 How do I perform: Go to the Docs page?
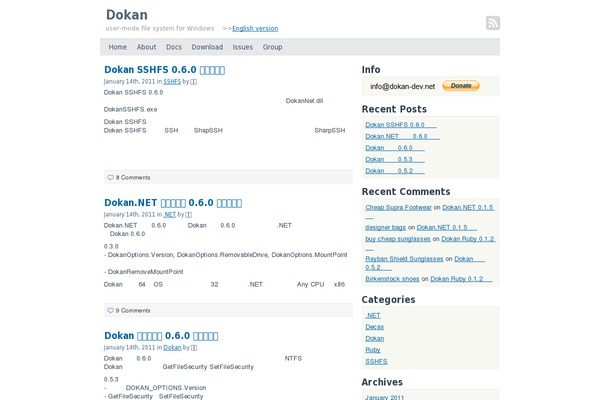tap(174, 47)
